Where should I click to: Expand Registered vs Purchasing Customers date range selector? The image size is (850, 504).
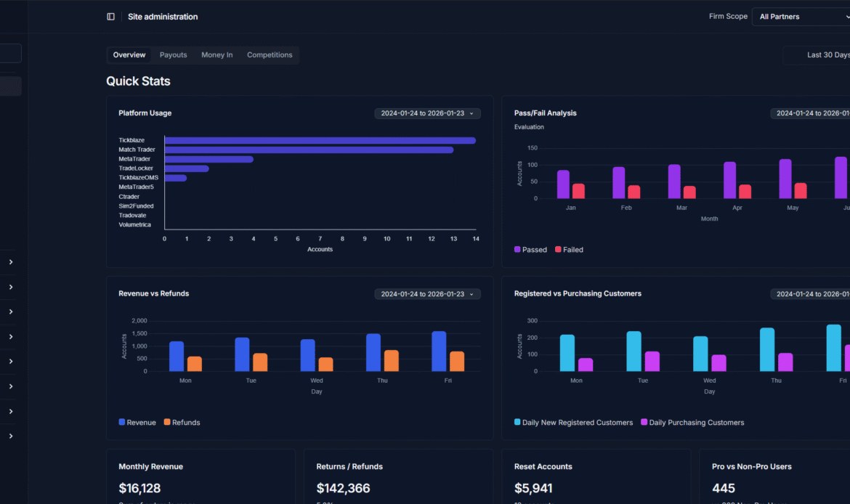coord(810,294)
